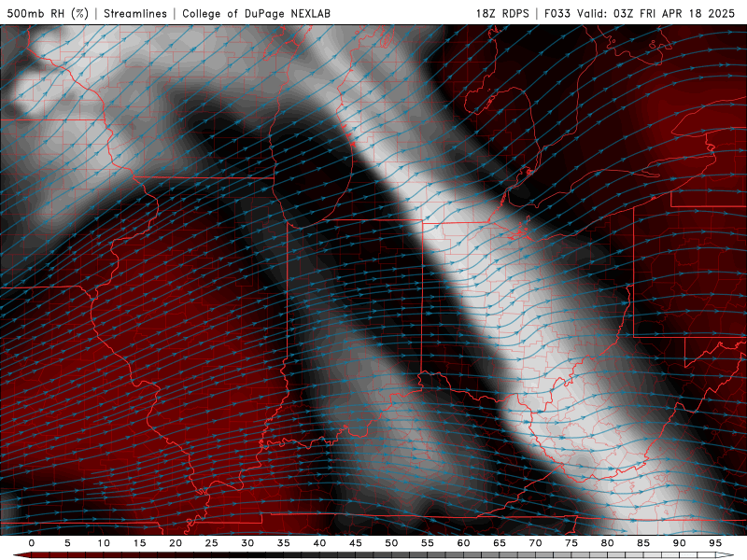Click the 50 value on the color scale
Image resolution: width=747 pixels, height=560 pixels.
click(x=391, y=543)
